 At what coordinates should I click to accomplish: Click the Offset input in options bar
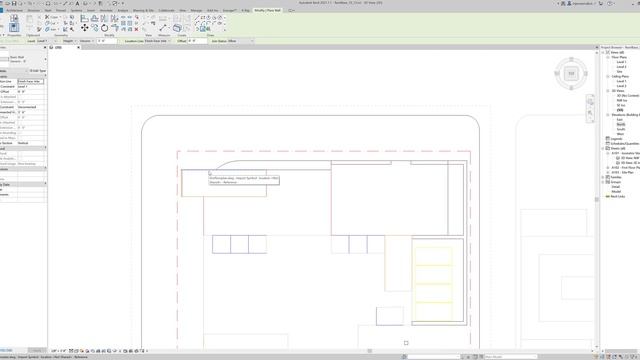(x=197, y=41)
